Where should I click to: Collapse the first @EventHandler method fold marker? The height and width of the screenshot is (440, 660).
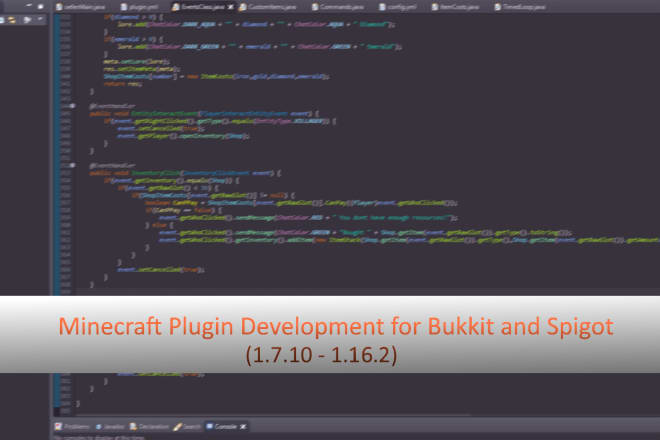click(72, 106)
